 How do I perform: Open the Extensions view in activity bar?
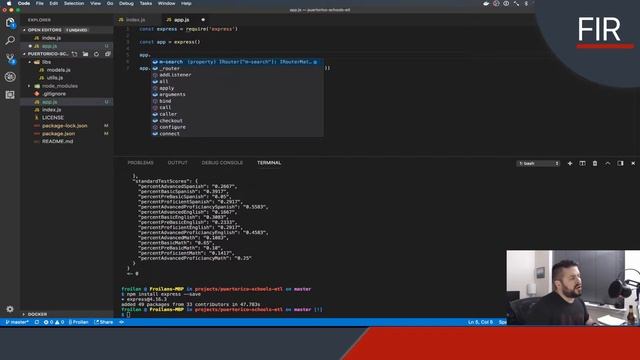coord(10,95)
